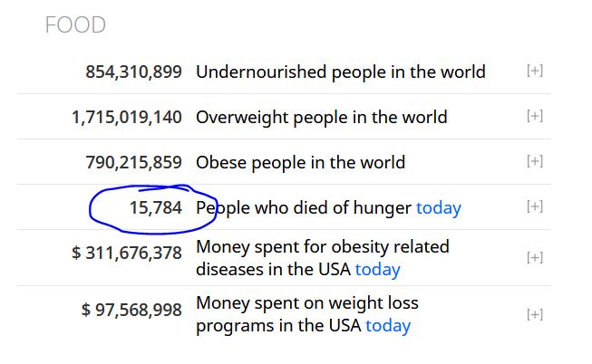Image resolution: width=592 pixels, height=364 pixels.
Task: Click 'today' link in hunger deaths row
Action: (x=439, y=208)
